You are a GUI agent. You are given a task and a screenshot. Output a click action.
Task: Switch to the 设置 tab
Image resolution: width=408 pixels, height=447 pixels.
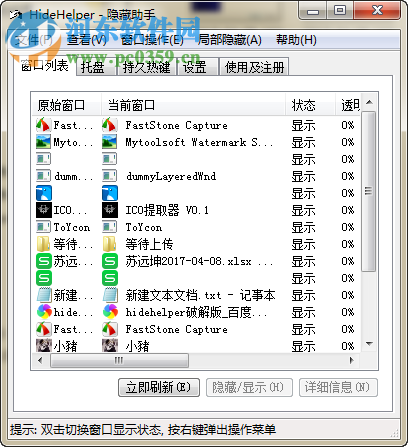coord(197,67)
